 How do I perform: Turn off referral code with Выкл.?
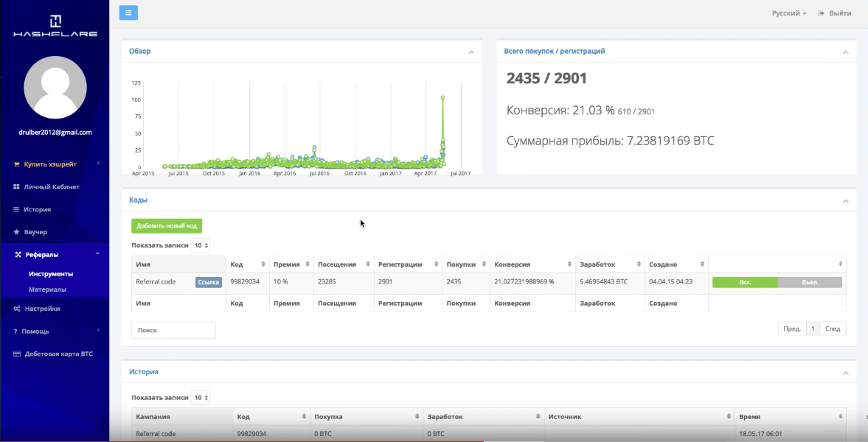coord(810,282)
